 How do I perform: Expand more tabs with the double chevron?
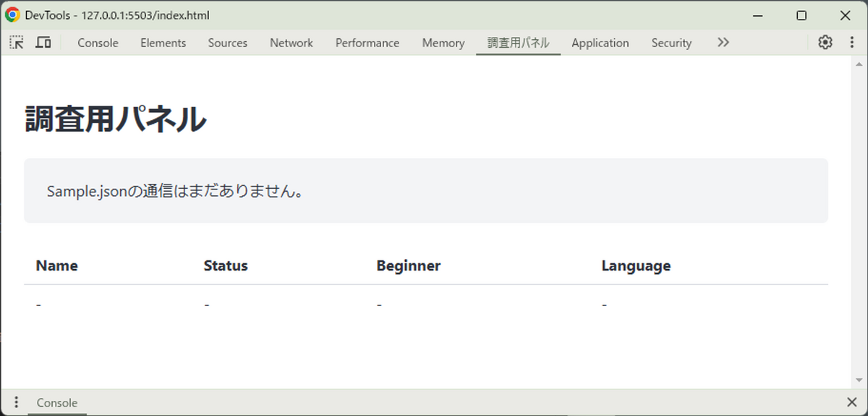point(723,43)
